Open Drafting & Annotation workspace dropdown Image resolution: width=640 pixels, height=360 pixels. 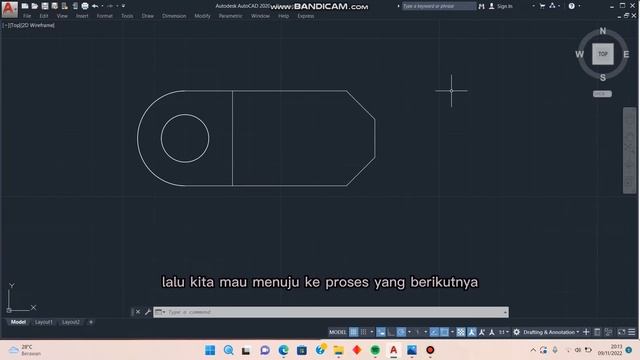551,332
